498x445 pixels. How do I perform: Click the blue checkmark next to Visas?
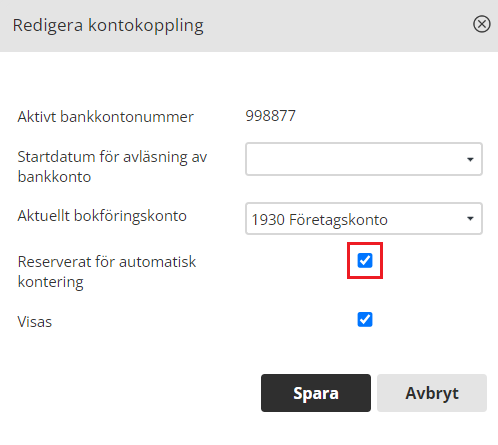point(365,320)
